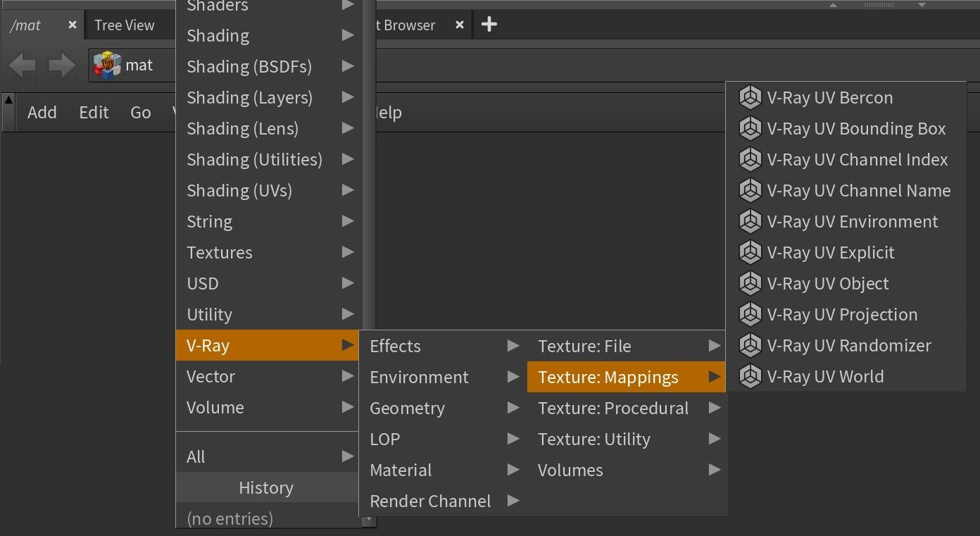Viewport: 980px width, 536px height.
Task: Expand arrow beside Texture: Utility
Action: click(715, 438)
